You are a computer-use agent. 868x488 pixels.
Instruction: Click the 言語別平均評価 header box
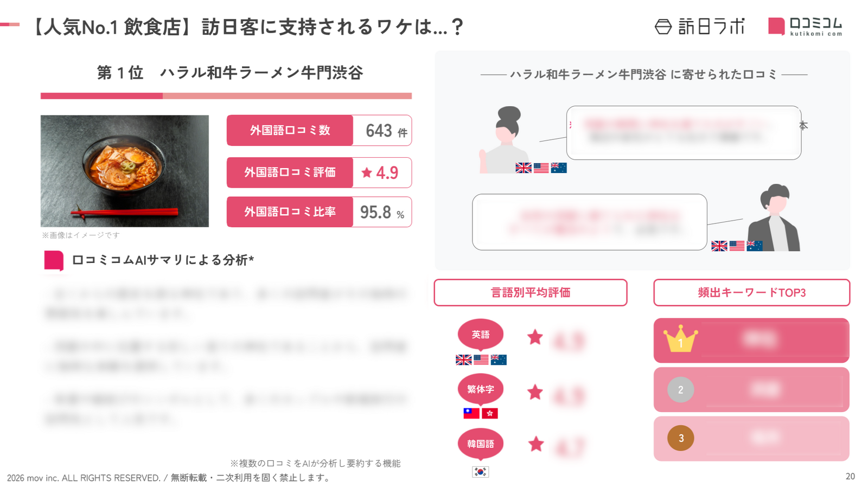click(530, 293)
